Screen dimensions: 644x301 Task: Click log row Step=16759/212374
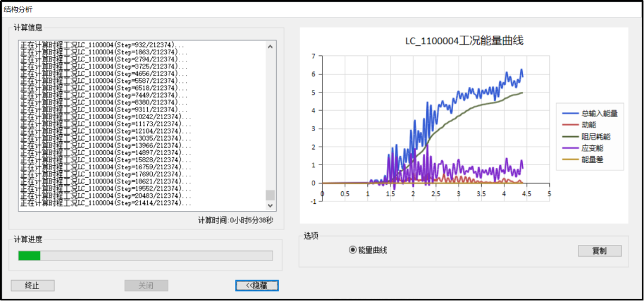tap(106, 167)
